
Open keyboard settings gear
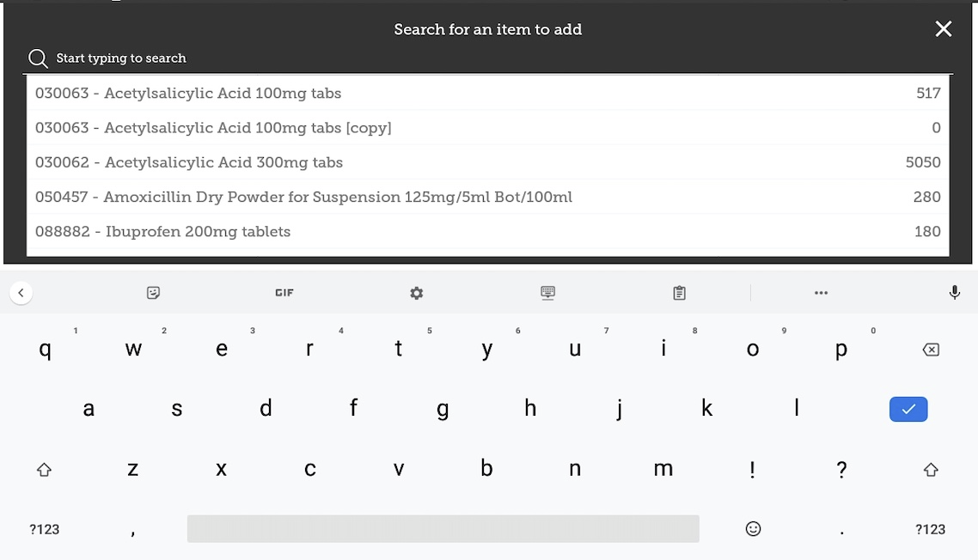417,293
